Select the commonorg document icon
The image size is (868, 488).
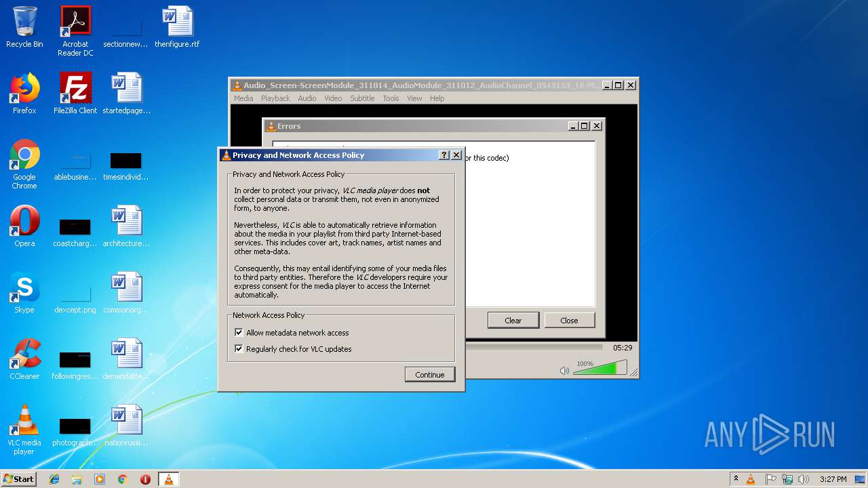pos(126,293)
